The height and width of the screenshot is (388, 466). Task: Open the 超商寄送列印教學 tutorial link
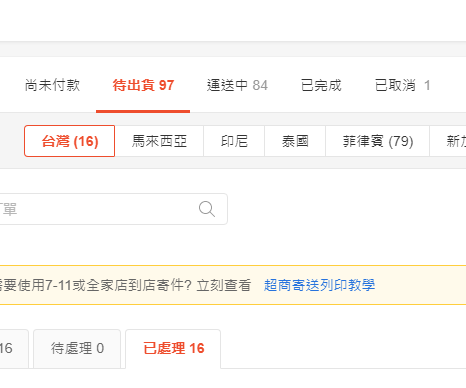click(319, 285)
